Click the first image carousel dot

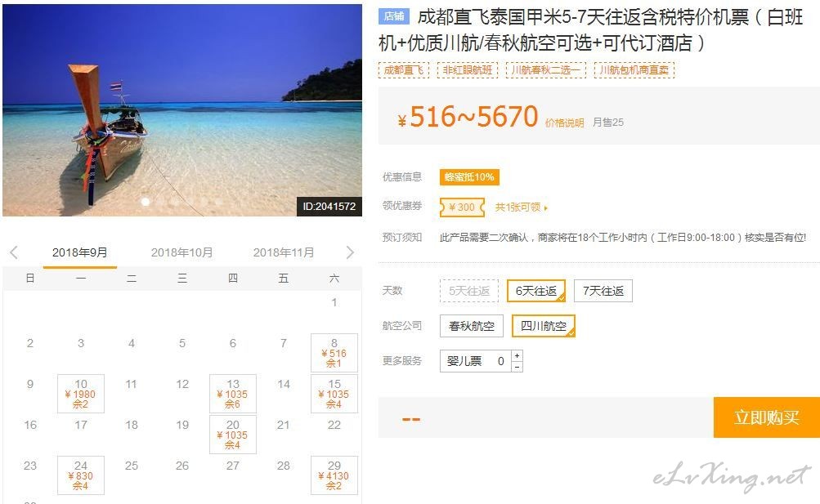(x=146, y=202)
